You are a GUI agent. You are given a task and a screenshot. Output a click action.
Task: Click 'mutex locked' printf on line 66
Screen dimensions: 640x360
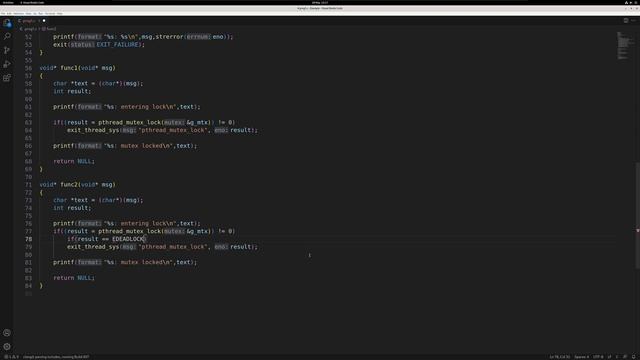pos(125,146)
